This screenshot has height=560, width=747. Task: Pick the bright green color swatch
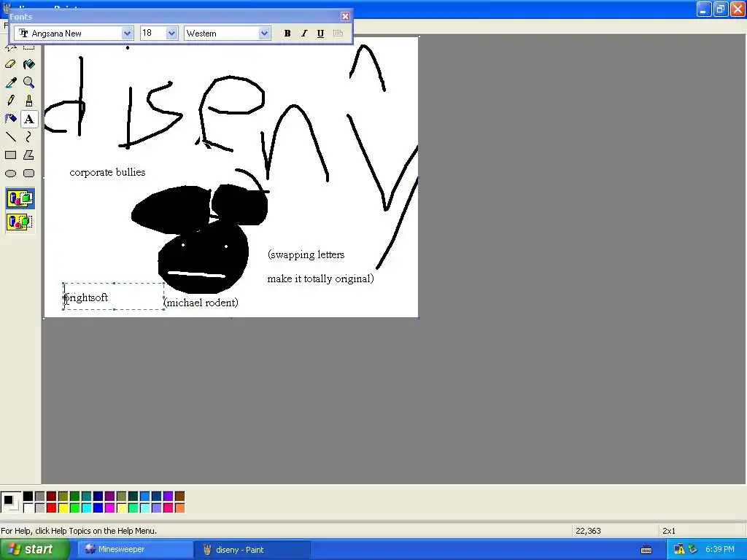(75, 508)
